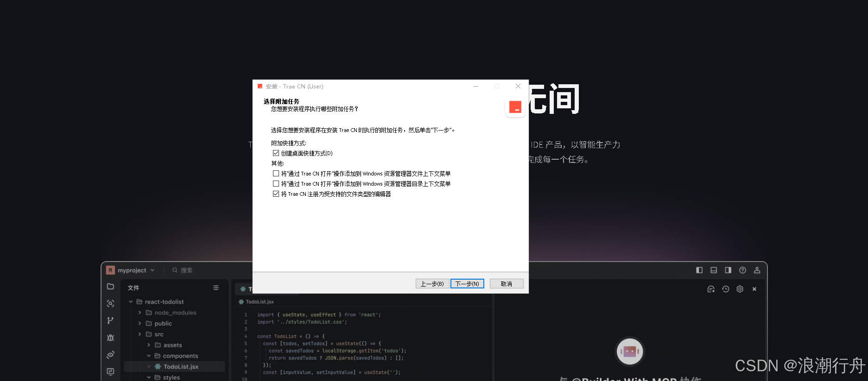This screenshot has height=381, width=868.
Task: Minimize the installer dialog
Action: [476, 86]
